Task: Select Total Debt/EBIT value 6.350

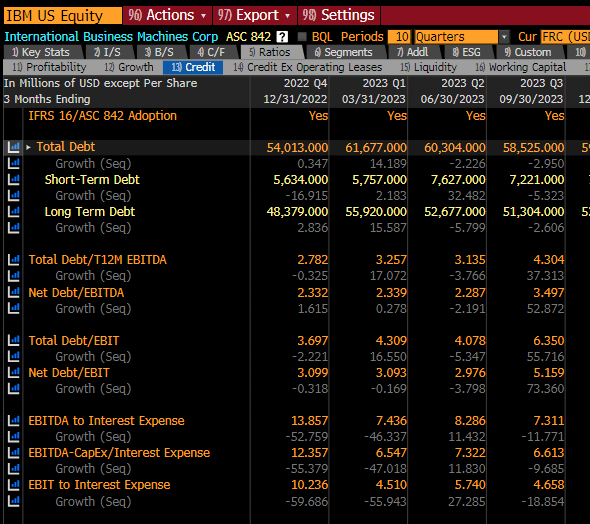Action: pos(549,341)
